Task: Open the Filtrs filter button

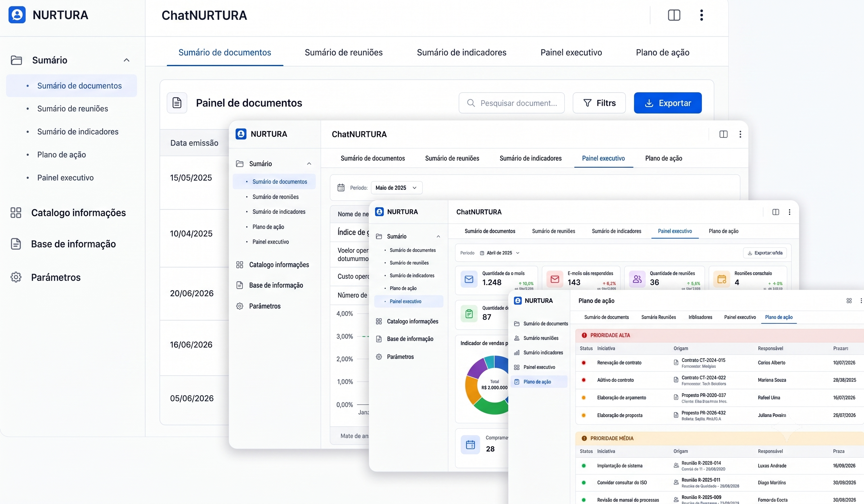Action: (x=599, y=103)
